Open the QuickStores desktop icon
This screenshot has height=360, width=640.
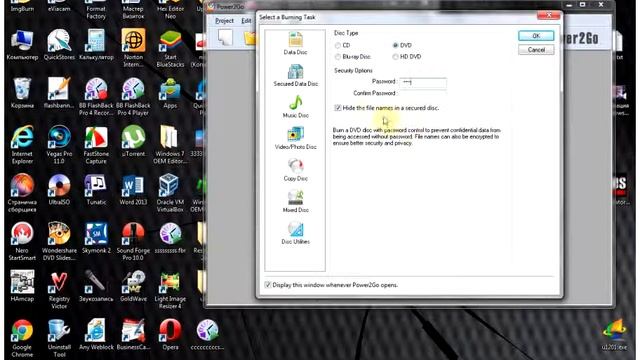pyautogui.click(x=59, y=45)
